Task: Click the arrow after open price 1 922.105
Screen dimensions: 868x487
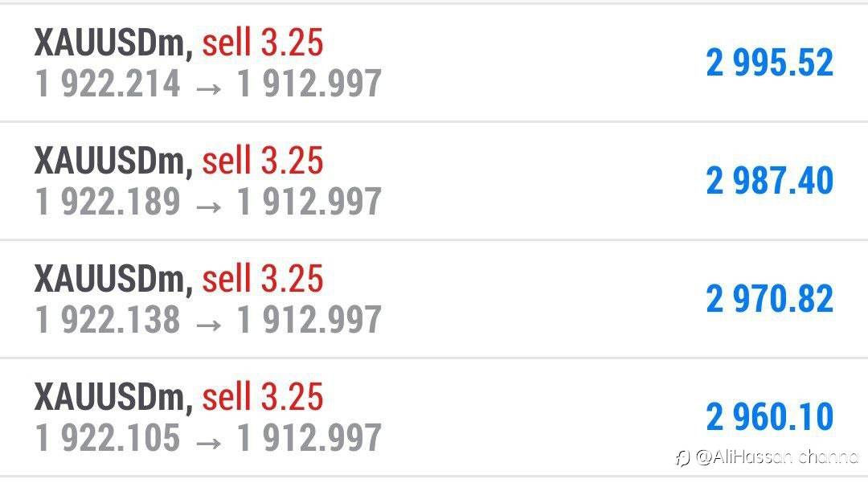Action: click(208, 440)
